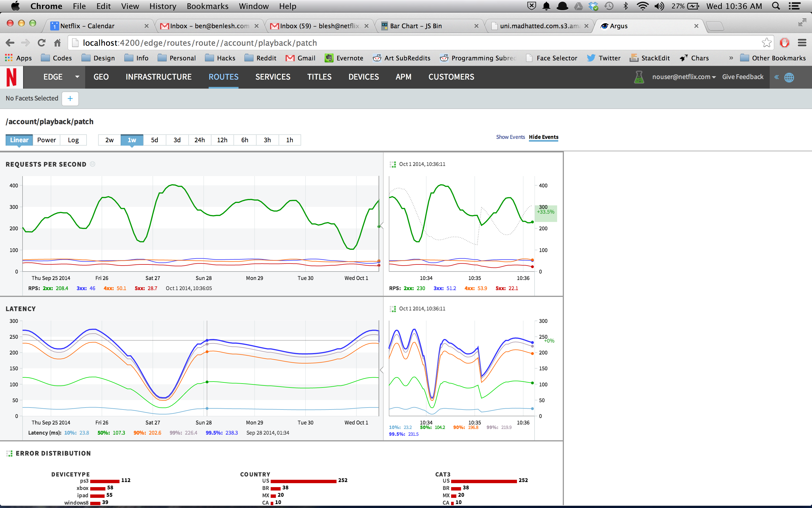Open Chrome History menu
The width and height of the screenshot is (812, 508).
pyautogui.click(x=163, y=6)
